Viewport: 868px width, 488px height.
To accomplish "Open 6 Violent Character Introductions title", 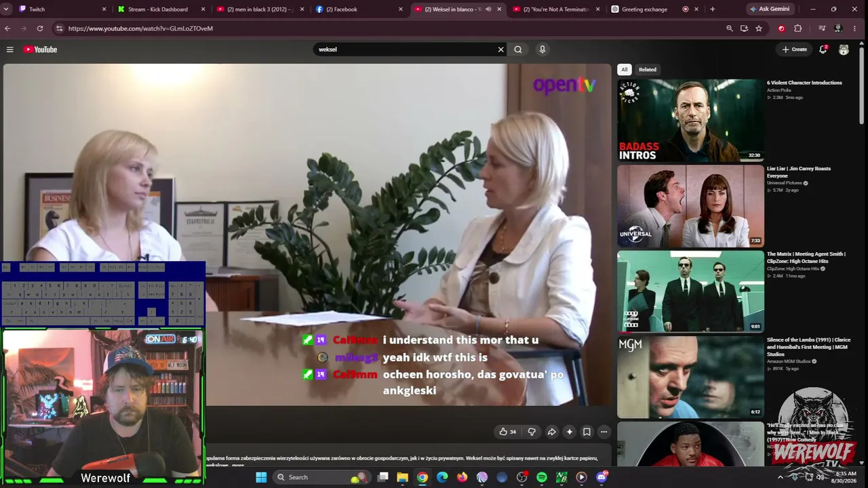I will [x=804, y=83].
